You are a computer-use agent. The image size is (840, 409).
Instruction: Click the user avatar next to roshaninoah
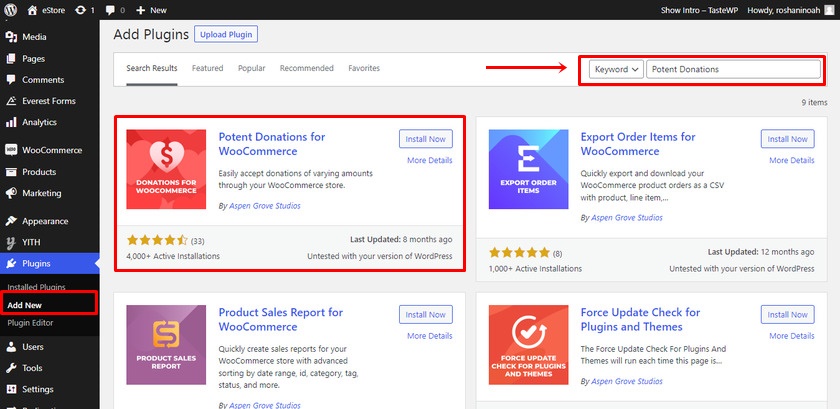(x=829, y=10)
